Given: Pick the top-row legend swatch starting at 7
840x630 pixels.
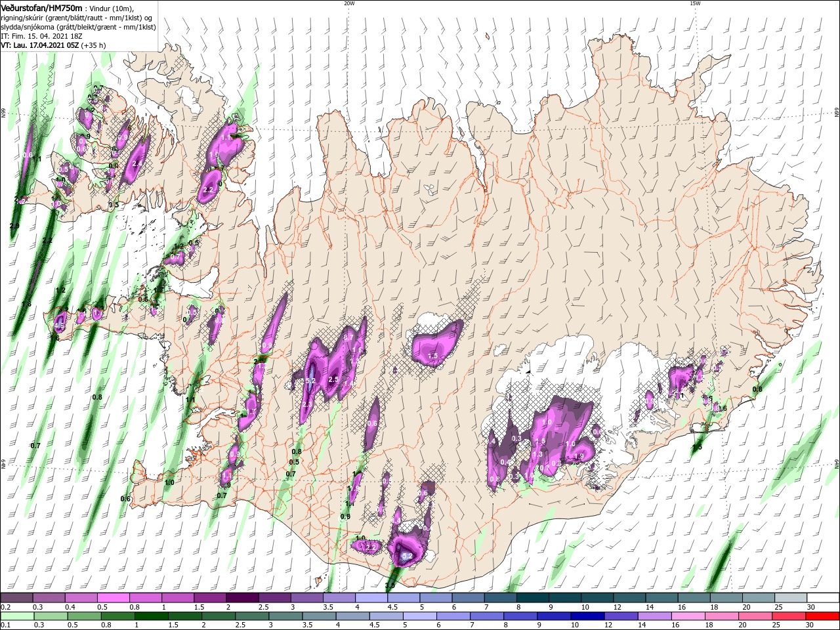Looking at the screenshot, I should coord(500,598).
